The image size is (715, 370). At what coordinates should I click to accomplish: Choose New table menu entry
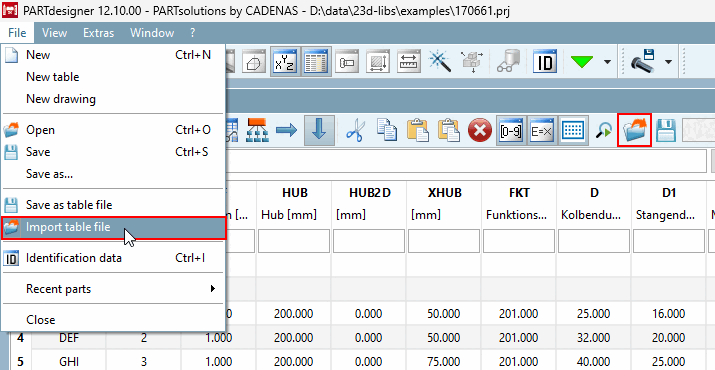[x=113, y=77]
